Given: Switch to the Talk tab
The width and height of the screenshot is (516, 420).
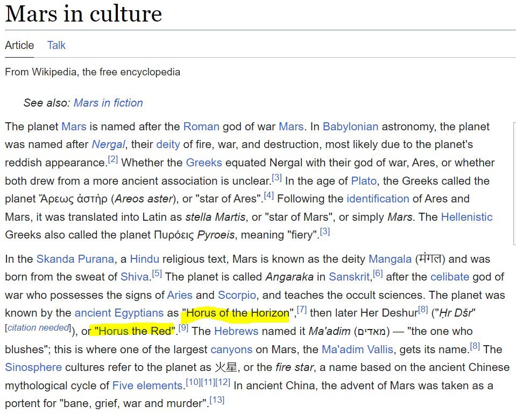Looking at the screenshot, I should pyautogui.click(x=56, y=45).
